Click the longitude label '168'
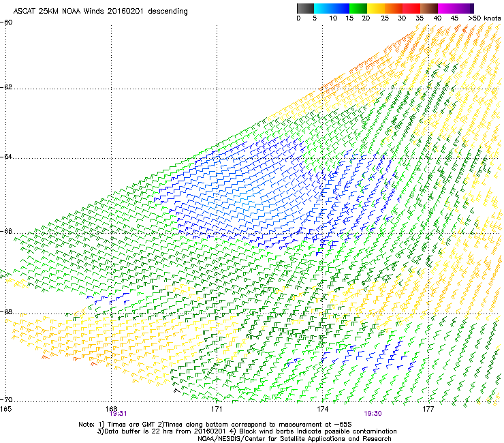 (x=111, y=409)
